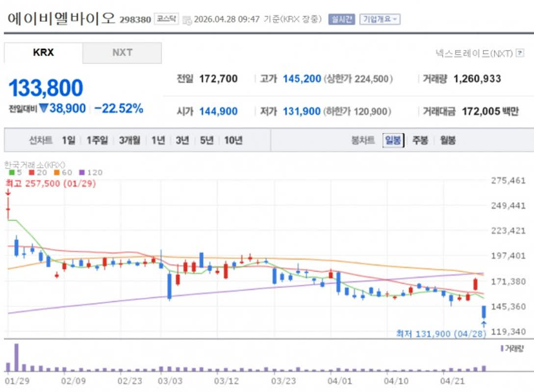Switch the candle chart to 월봉
Screen dimensions: 534x392
tap(447, 141)
